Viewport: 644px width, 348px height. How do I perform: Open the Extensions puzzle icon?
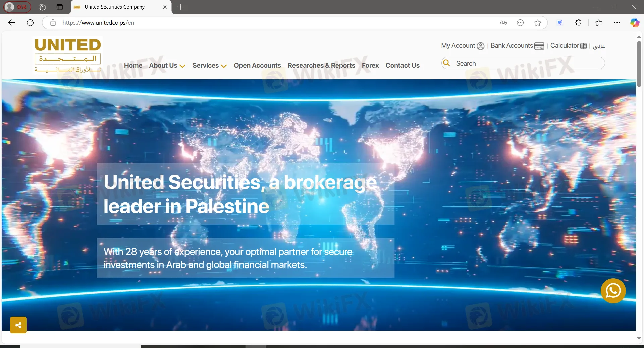point(579,23)
